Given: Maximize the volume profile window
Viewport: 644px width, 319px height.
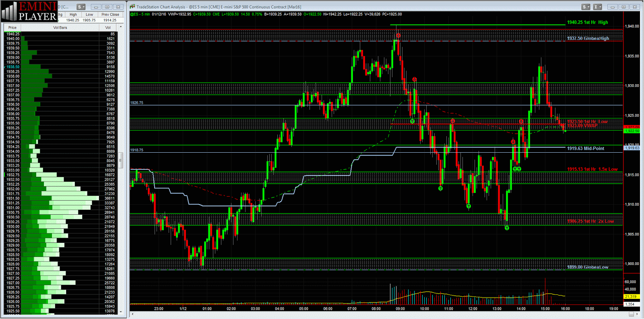Looking at the screenshot, I should tap(107, 7).
